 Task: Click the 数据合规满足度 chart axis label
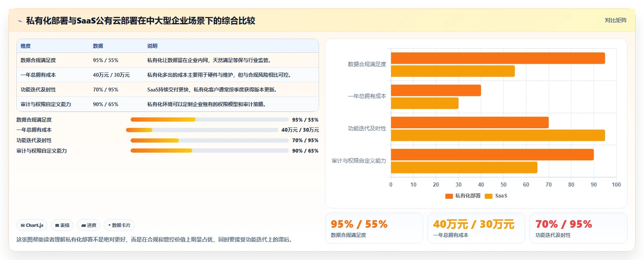[x=367, y=64]
